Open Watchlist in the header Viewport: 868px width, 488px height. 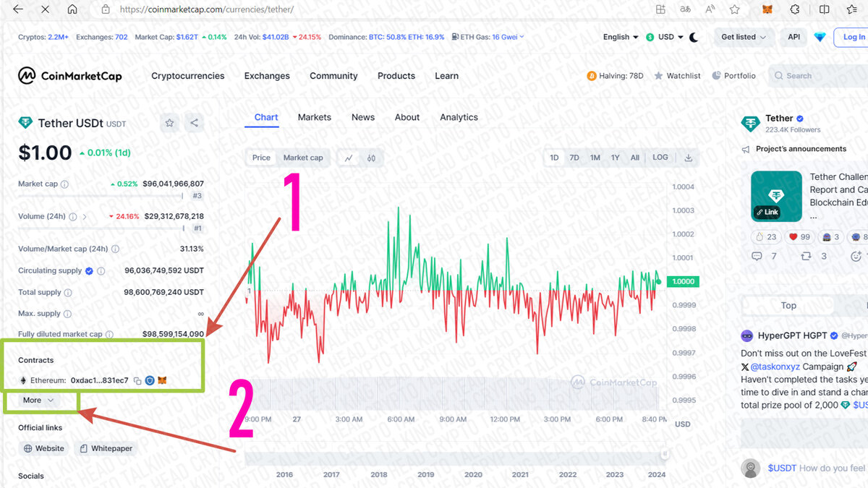677,76
